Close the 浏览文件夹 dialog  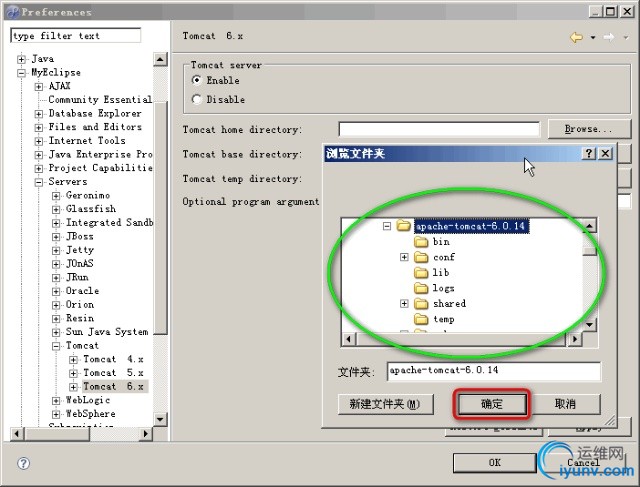coord(606,153)
